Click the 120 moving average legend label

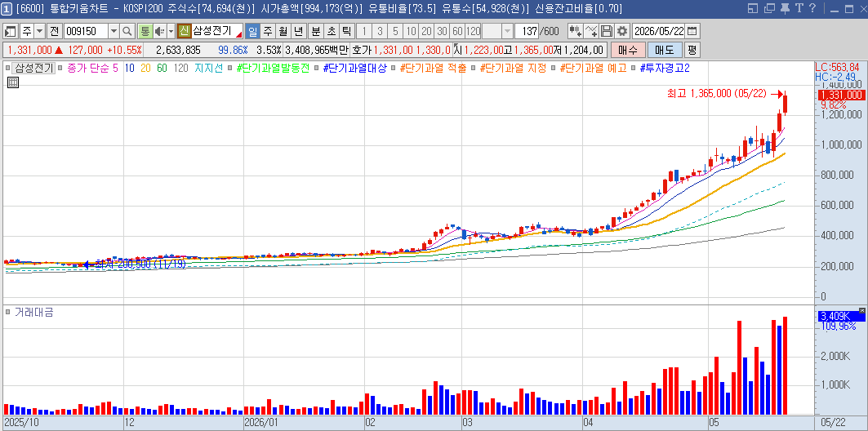click(x=181, y=69)
